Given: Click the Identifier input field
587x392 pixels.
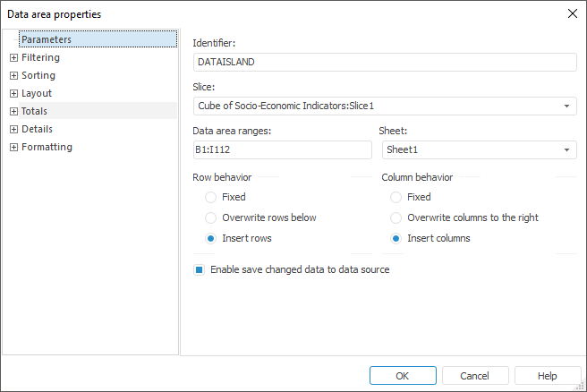Looking at the screenshot, I should pyautogui.click(x=385, y=62).
